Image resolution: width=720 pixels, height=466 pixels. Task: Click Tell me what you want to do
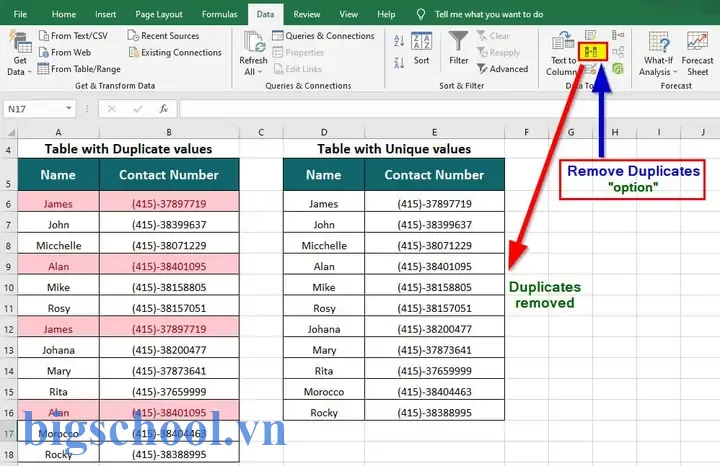click(x=489, y=14)
